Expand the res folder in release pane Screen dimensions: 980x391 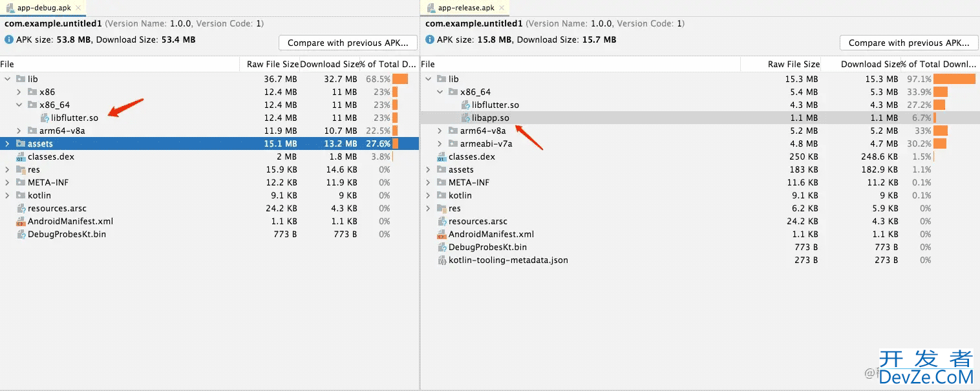[x=428, y=208]
